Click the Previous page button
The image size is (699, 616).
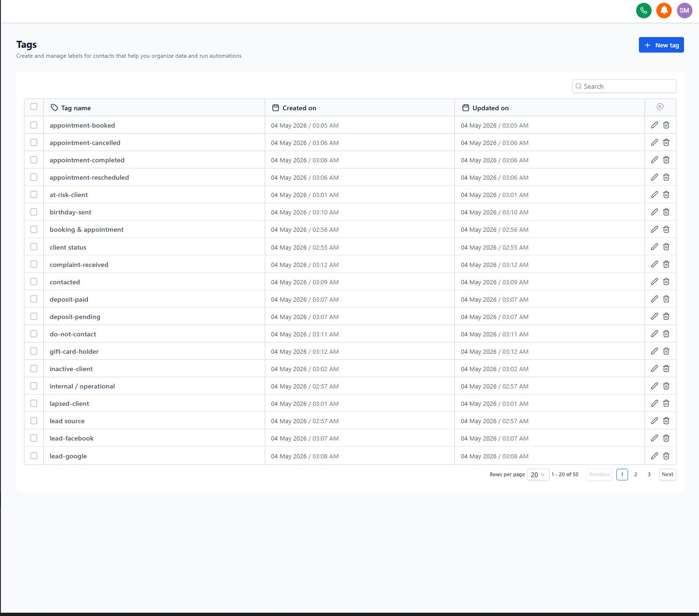click(599, 474)
